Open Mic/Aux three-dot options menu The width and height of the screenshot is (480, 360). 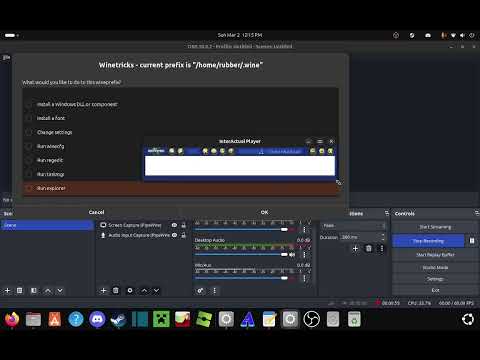[304, 278]
